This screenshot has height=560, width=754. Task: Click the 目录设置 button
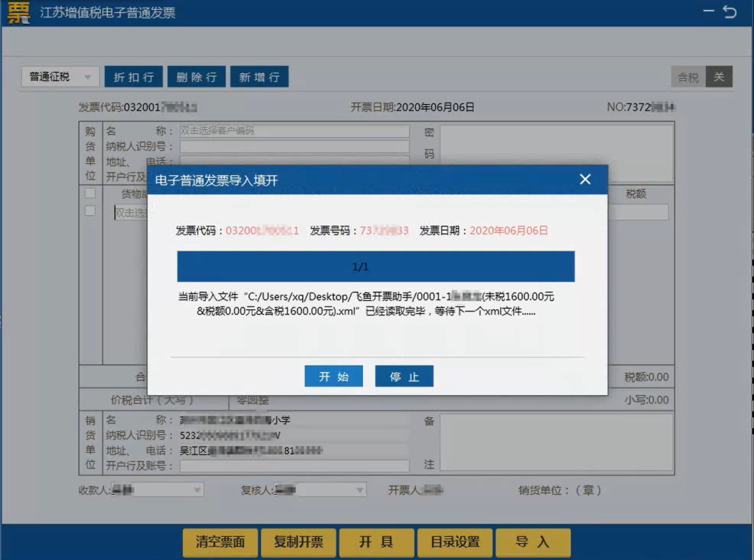click(455, 543)
